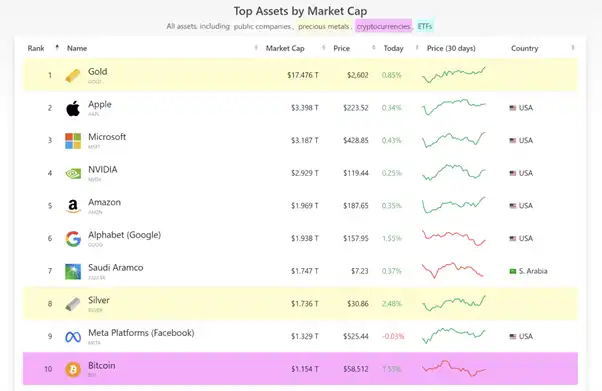Click the Microsoft logo icon
602x391 pixels.
tap(73, 141)
